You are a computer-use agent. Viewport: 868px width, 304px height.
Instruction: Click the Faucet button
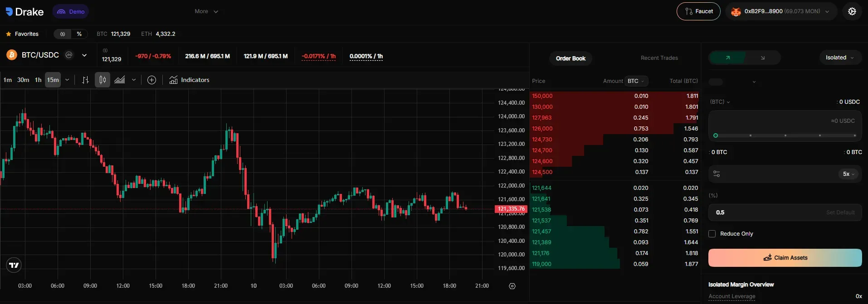pyautogui.click(x=698, y=11)
